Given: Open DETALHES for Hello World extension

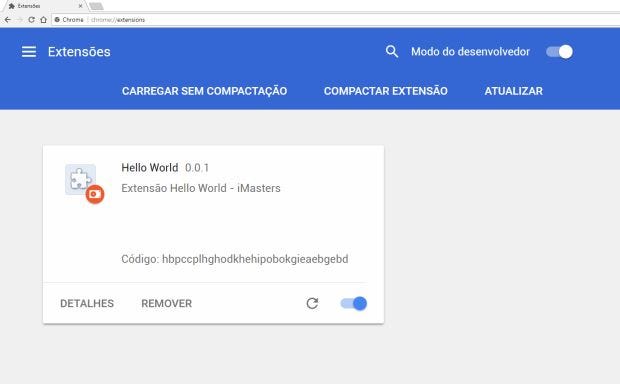Looking at the screenshot, I should coord(87,303).
